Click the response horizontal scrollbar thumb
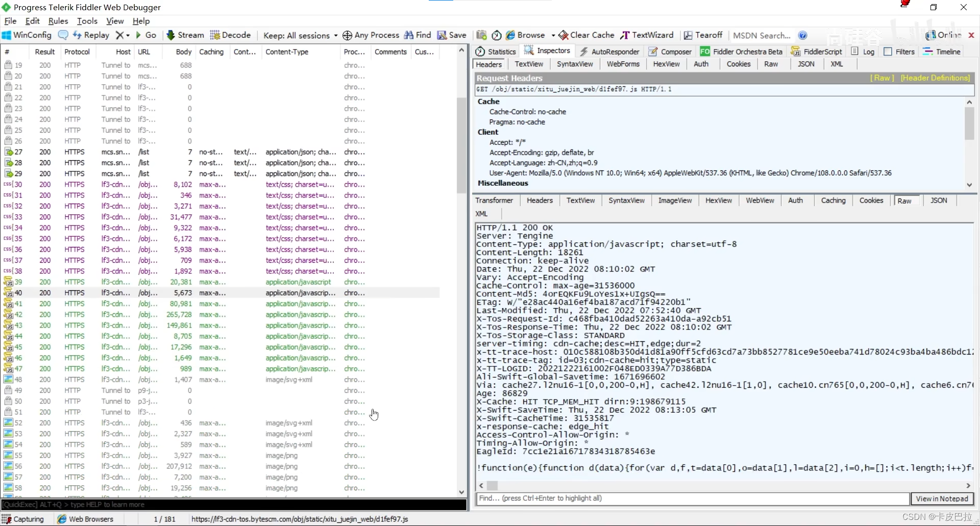 [x=492, y=486]
